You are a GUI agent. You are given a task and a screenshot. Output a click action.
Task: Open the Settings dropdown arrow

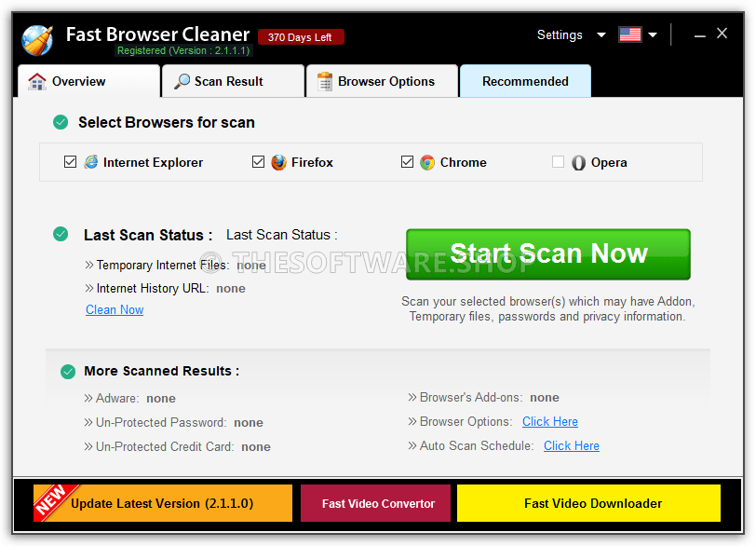tap(601, 34)
